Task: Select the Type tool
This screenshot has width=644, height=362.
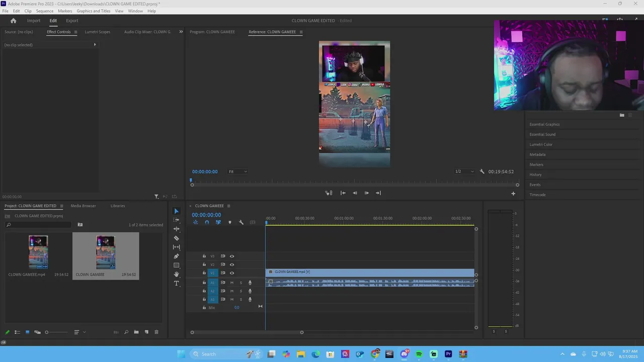Action: click(177, 284)
